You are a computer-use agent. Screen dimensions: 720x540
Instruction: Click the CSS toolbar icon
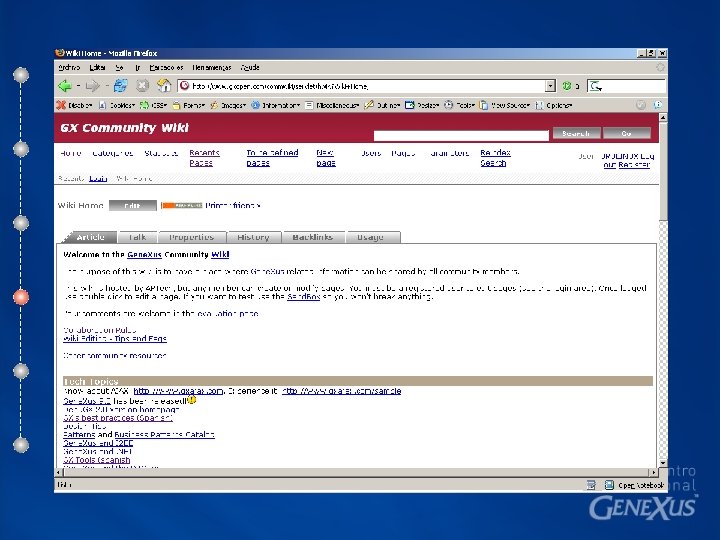[144, 105]
